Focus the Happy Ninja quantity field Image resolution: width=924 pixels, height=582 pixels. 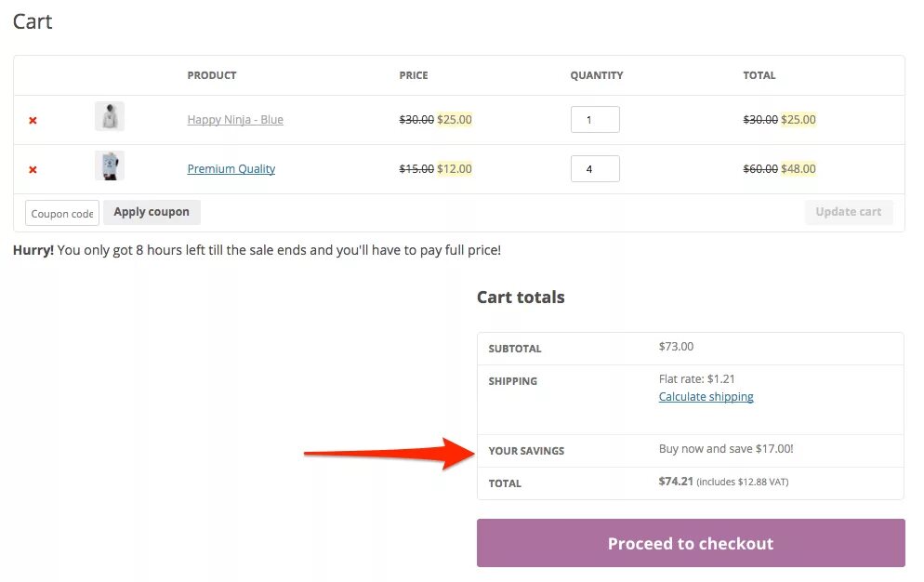tap(595, 120)
